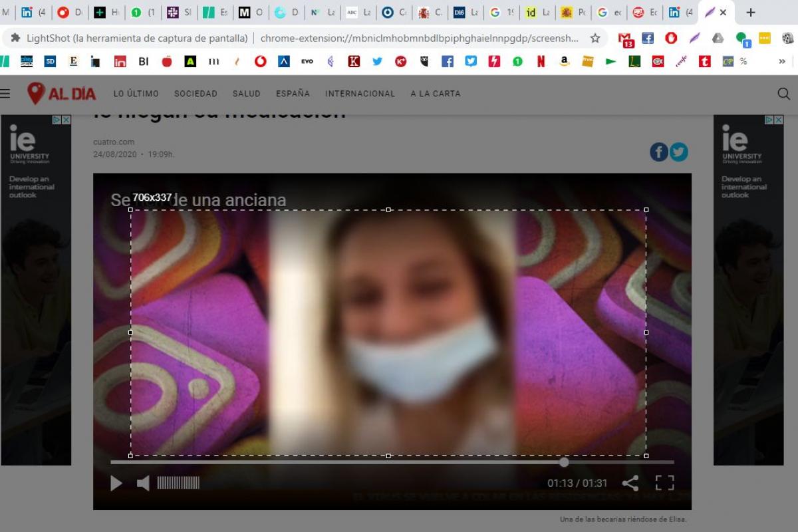Share the article on Twitter
The image size is (798, 532).
[x=678, y=152]
